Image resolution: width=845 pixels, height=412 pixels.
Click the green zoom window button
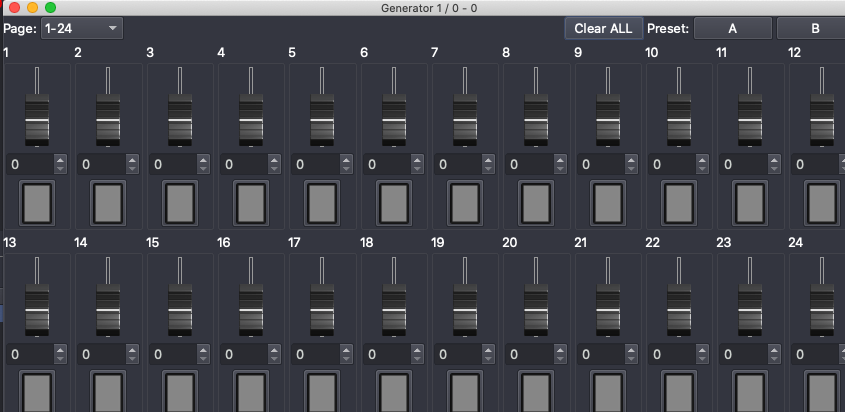[x=50, y=8]
